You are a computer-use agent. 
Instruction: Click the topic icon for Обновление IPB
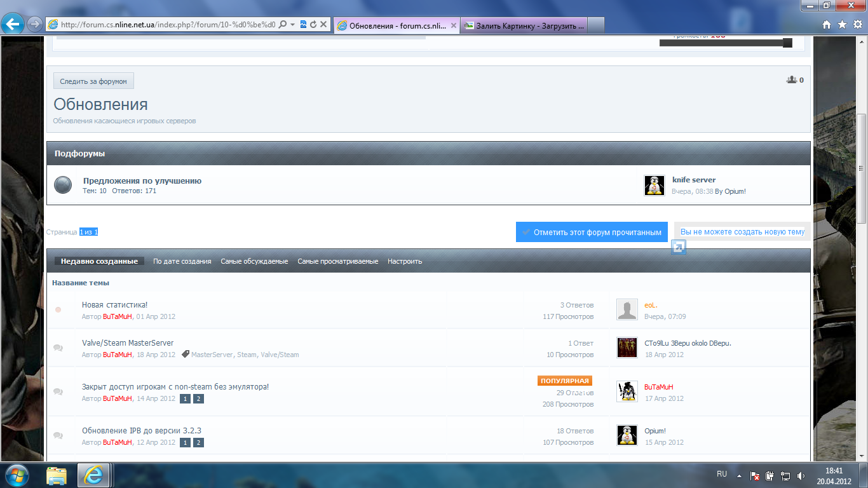tap(58, 435)
